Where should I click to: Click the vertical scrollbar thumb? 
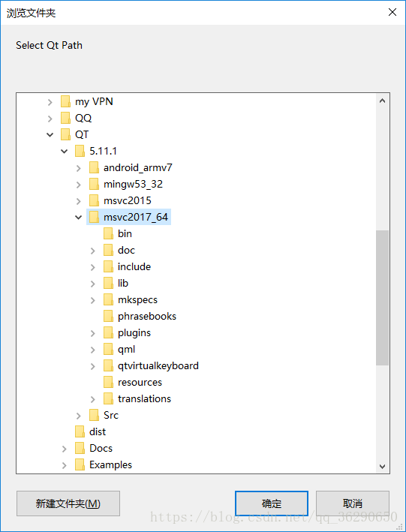tap(383, 298)
